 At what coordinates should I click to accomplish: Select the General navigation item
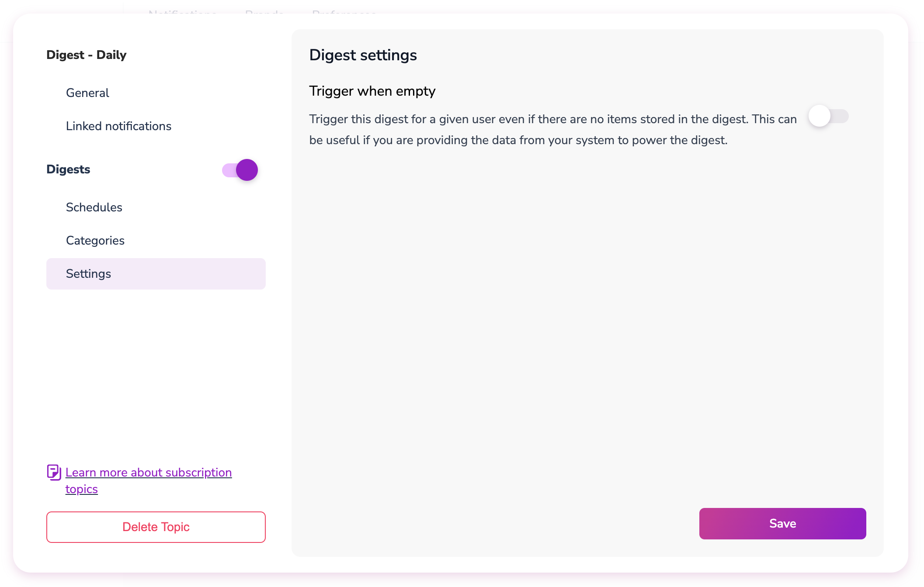tap(87, 93)
